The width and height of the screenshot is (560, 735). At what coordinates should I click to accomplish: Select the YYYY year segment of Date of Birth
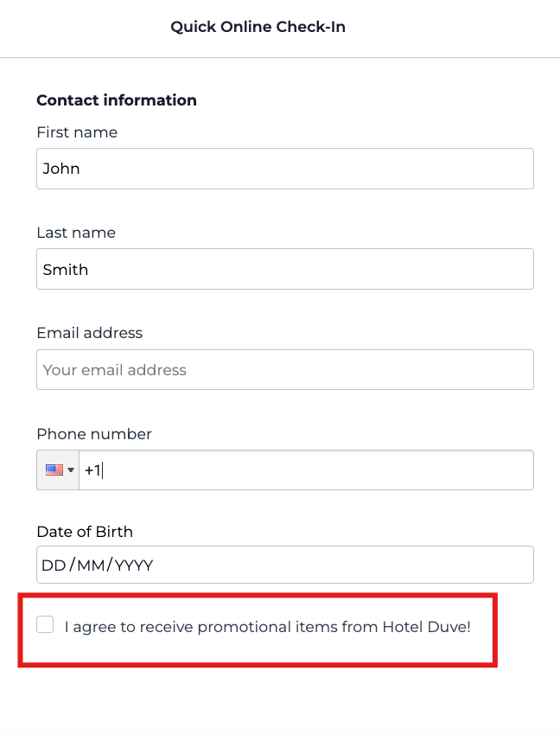[134, 566]
